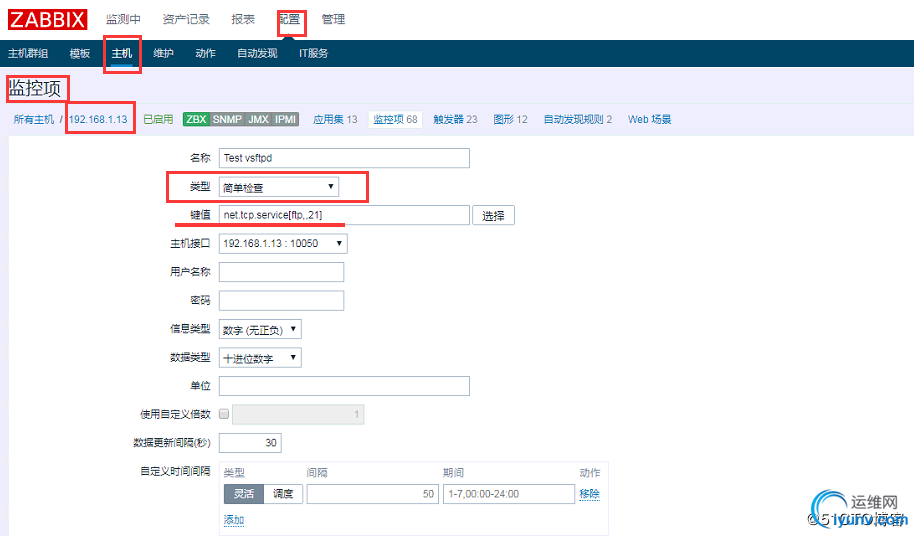Open Web 场景 link
914x536 pixels.
649,119
